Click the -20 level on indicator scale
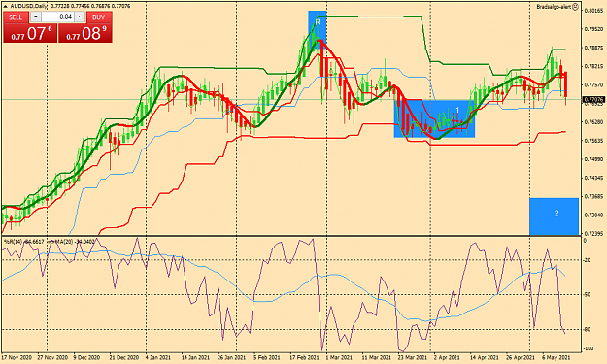The image size is (607, 364). [587, 260]
